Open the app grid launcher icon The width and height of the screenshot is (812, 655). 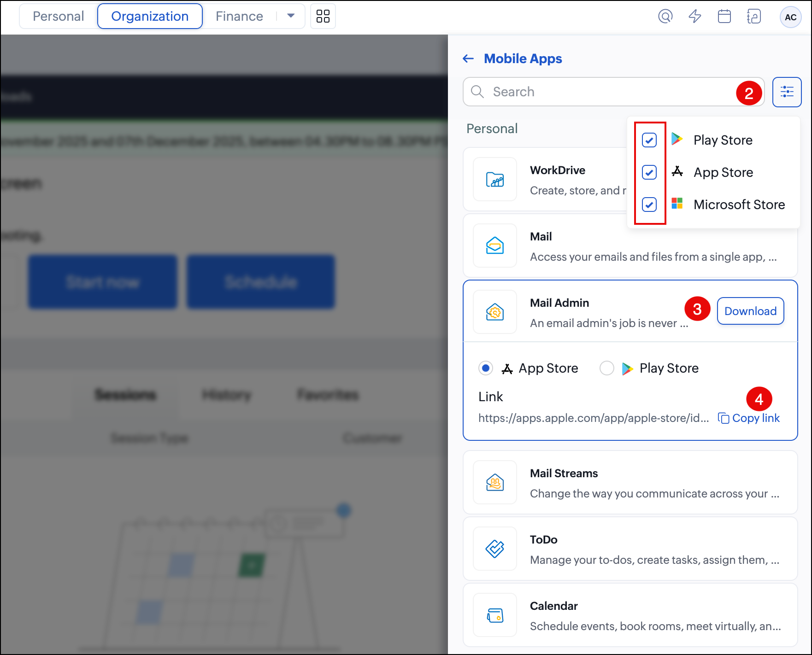pyautogui.click(x=323, y=16)
